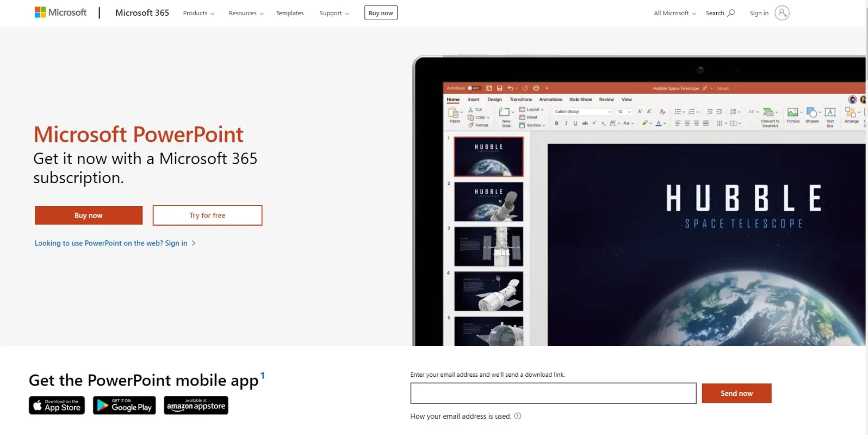Click the Text Box icon in the ribbon
Viewport: 868px width, 435px height.
tap(830, 113)
